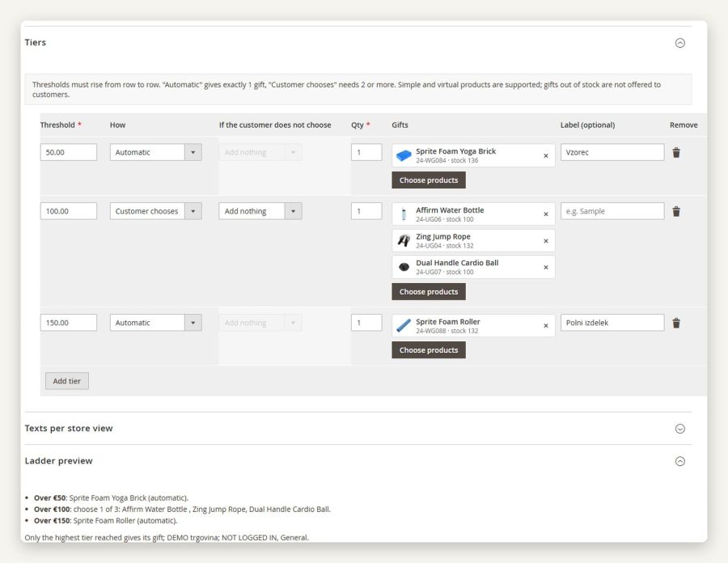Click Zing Jump Rope gift name

(443, 236)
